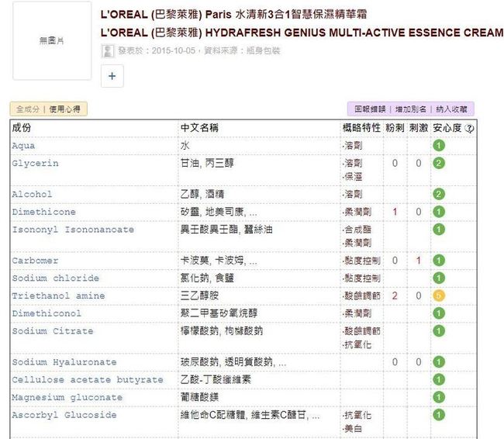
Task: Click the 增加別名 link
Action: (x=410, y=109)
